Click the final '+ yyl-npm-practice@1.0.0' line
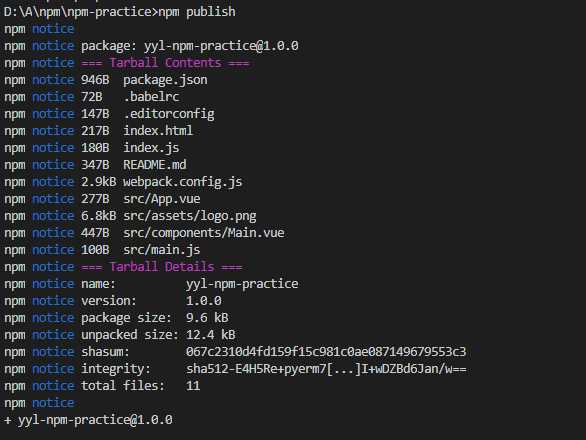The width and height of the screenshot is (586, 440). tap(89, 419)
